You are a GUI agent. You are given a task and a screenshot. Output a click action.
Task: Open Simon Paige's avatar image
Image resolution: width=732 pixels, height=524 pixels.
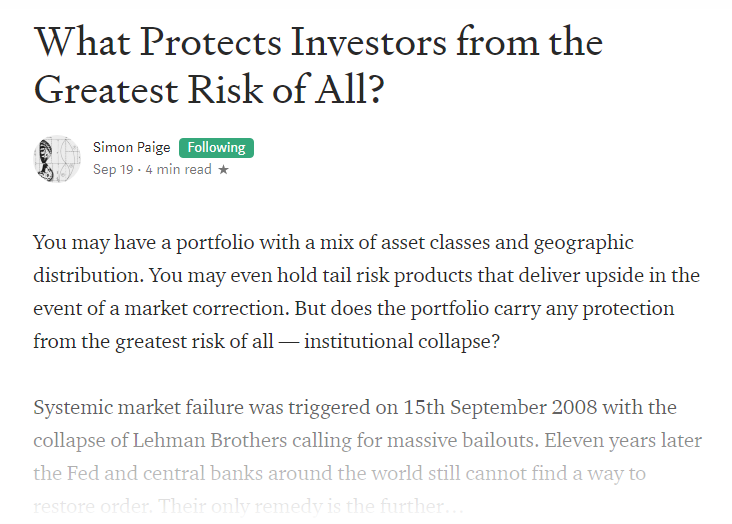click(57, 159)
